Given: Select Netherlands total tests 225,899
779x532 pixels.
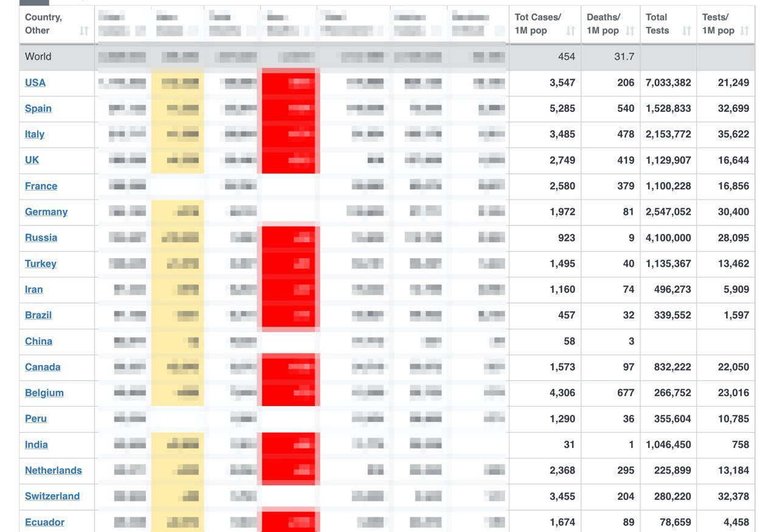Looking at the screenshot, I should (x=672, y=471).
